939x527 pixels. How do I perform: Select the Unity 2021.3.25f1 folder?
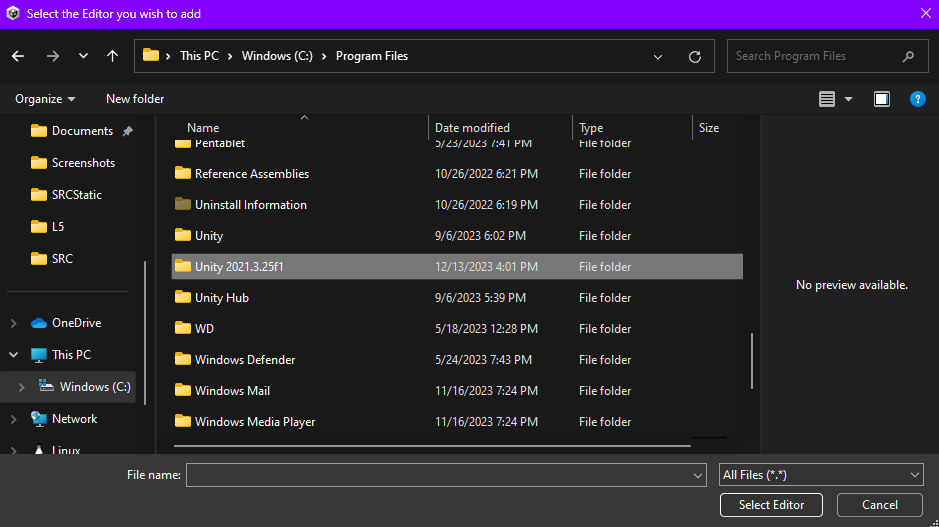[457, 266]
